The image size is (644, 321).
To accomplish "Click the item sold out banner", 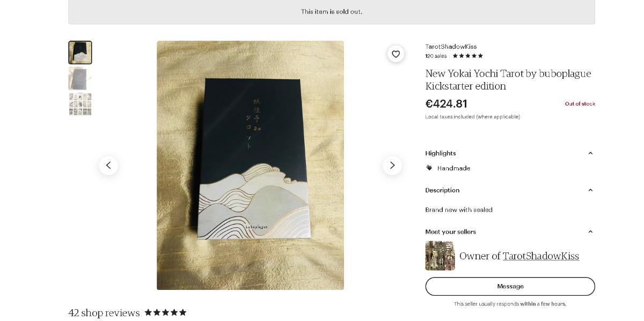I will (x=331, y=11).
